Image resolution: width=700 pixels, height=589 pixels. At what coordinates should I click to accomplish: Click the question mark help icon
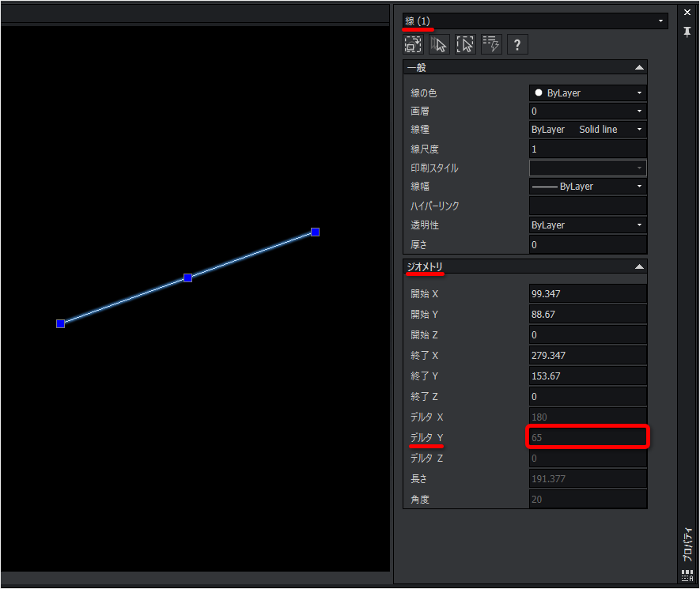(517, 44)
